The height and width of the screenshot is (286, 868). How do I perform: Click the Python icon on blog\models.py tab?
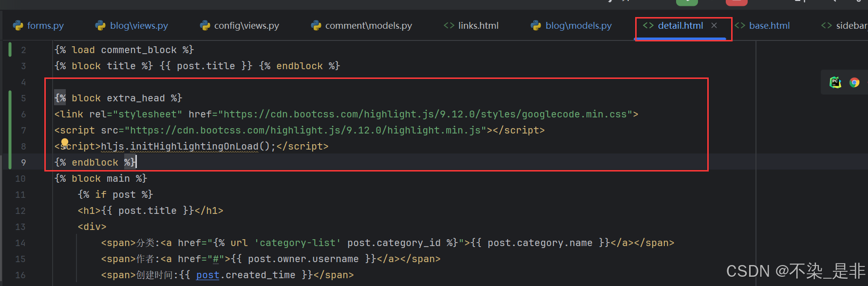536,26
